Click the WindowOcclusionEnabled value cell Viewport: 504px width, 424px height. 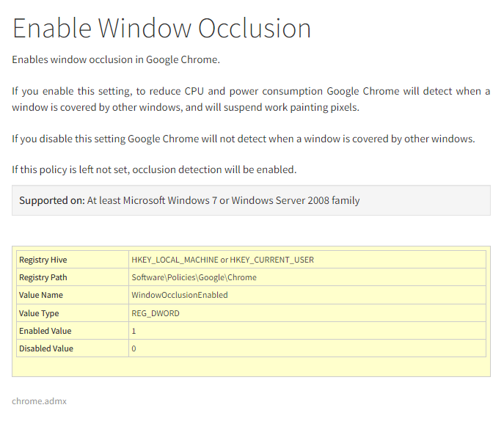click(x=180, y=295)
